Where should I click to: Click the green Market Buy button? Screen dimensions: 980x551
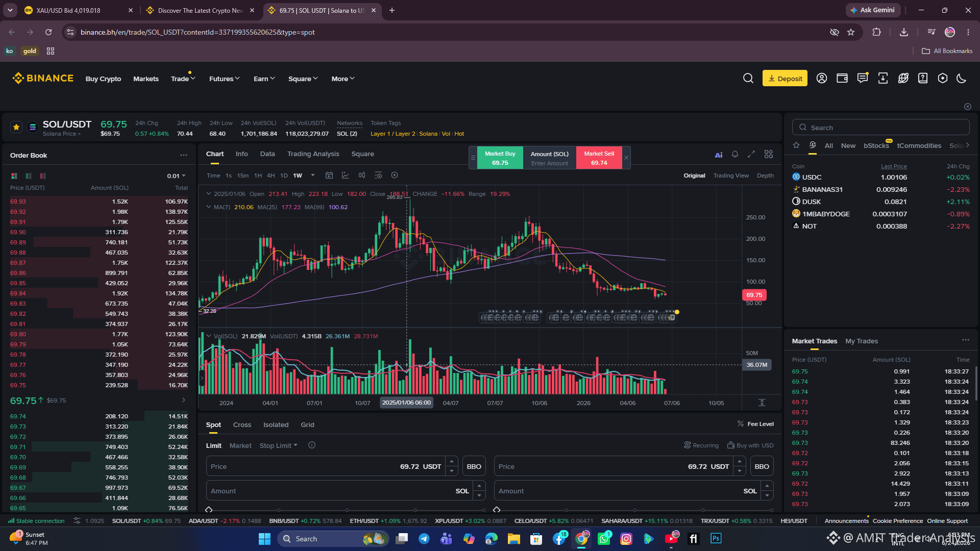coord(500,158)
